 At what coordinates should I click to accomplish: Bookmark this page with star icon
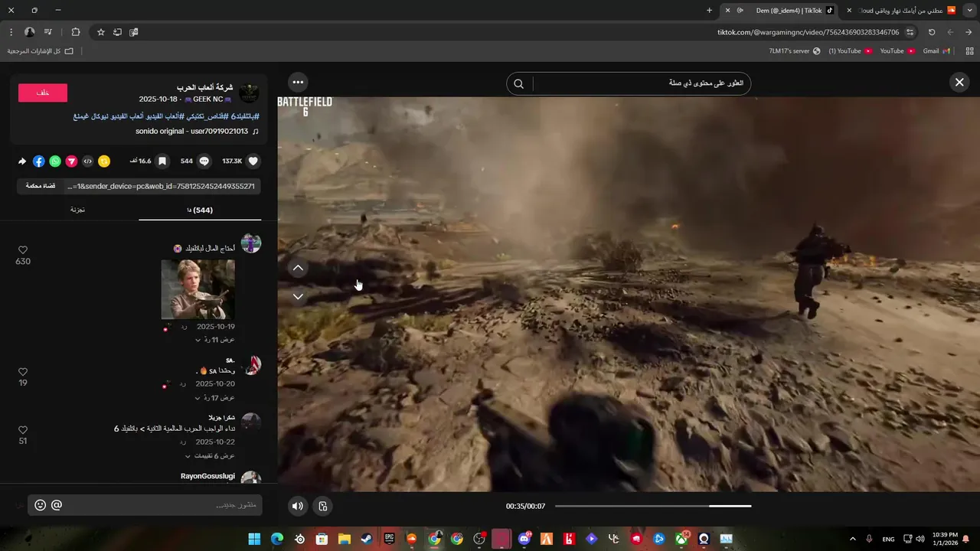point(100,32)
